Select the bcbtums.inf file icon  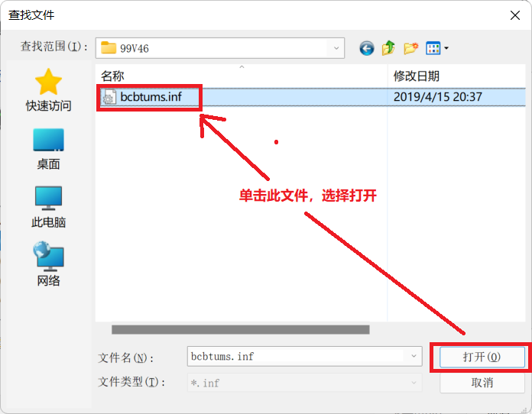tap(109, 97)
